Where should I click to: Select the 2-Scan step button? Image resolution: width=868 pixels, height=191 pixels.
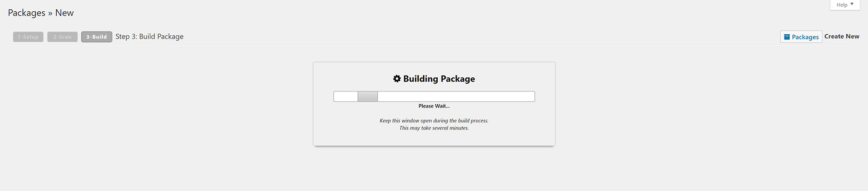coord(62,37)
